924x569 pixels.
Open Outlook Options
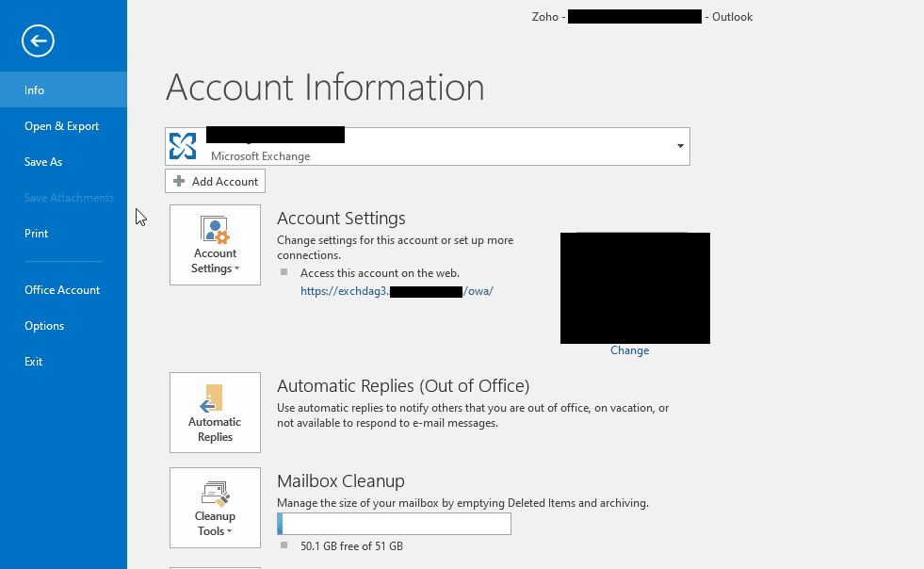[44, 326]
